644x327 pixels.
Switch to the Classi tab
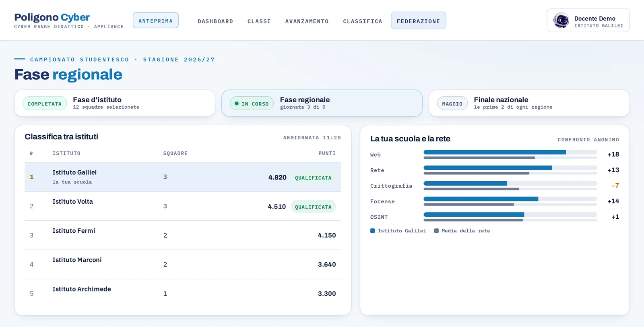click(x=259, y=21)
